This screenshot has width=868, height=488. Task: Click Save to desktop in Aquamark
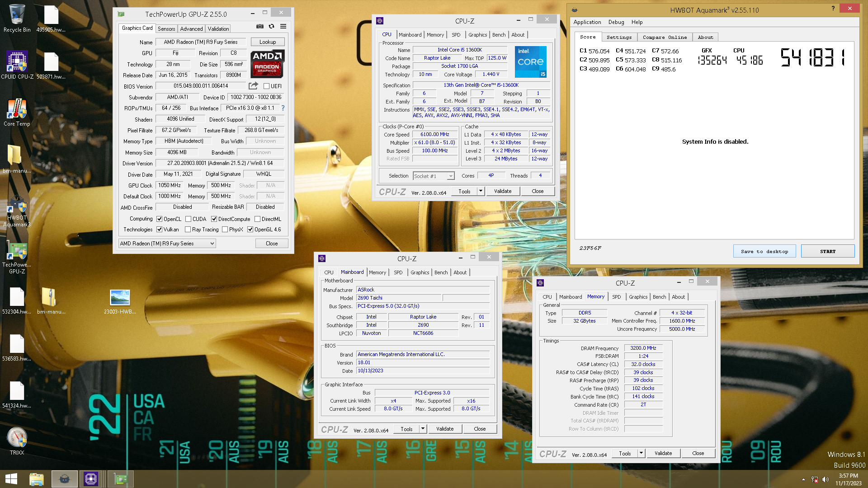pos(764,251)
